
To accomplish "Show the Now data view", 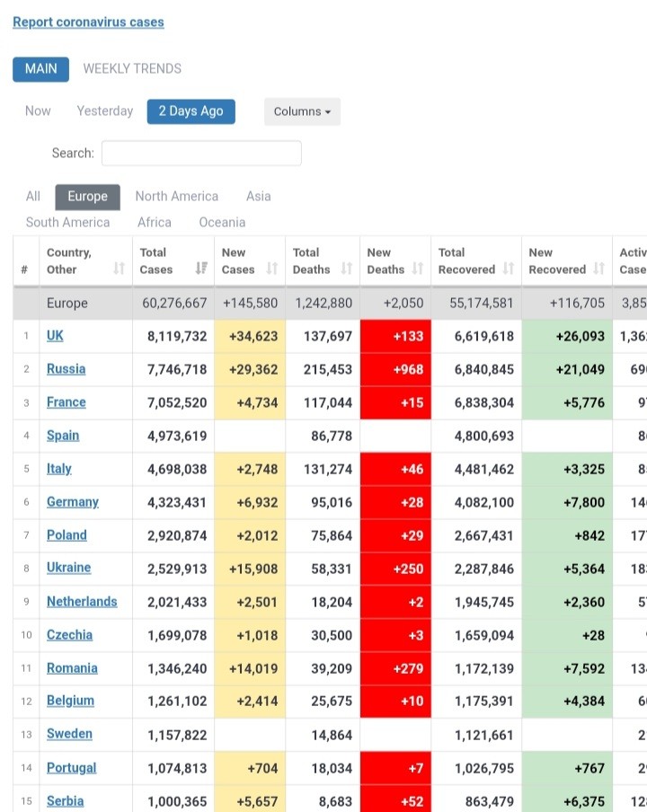I will point(38,111).
